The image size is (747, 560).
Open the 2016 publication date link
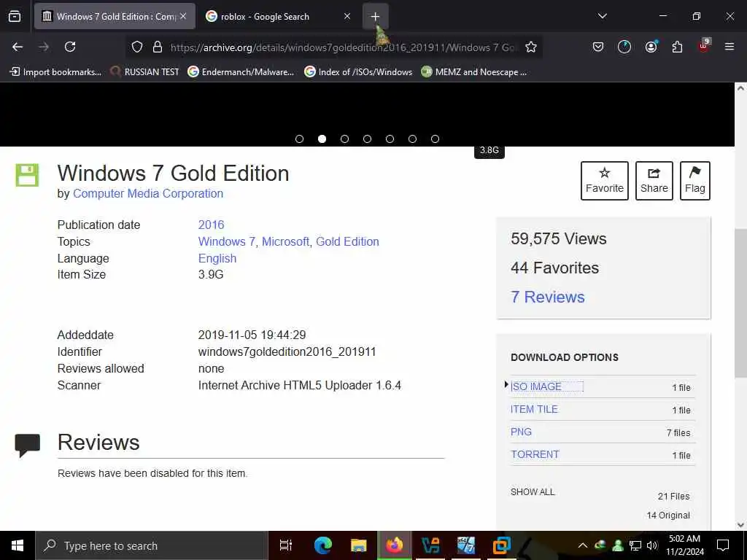tap(211, 225)
